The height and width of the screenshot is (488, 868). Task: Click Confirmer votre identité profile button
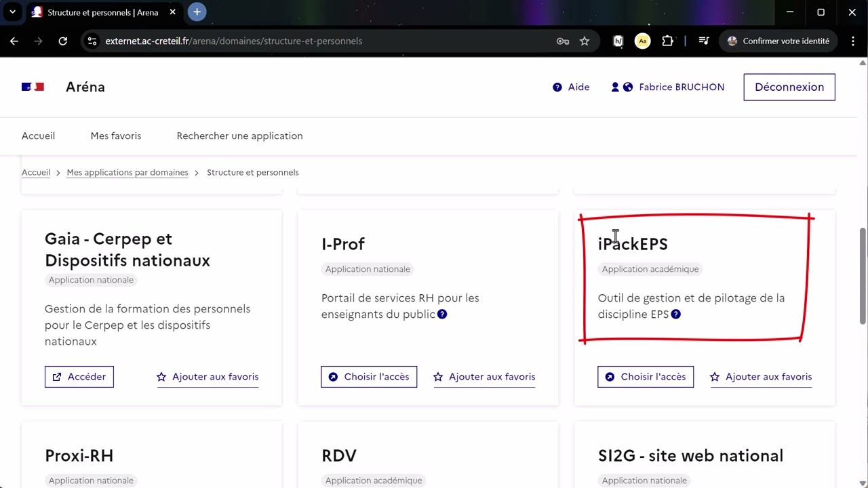778,41
